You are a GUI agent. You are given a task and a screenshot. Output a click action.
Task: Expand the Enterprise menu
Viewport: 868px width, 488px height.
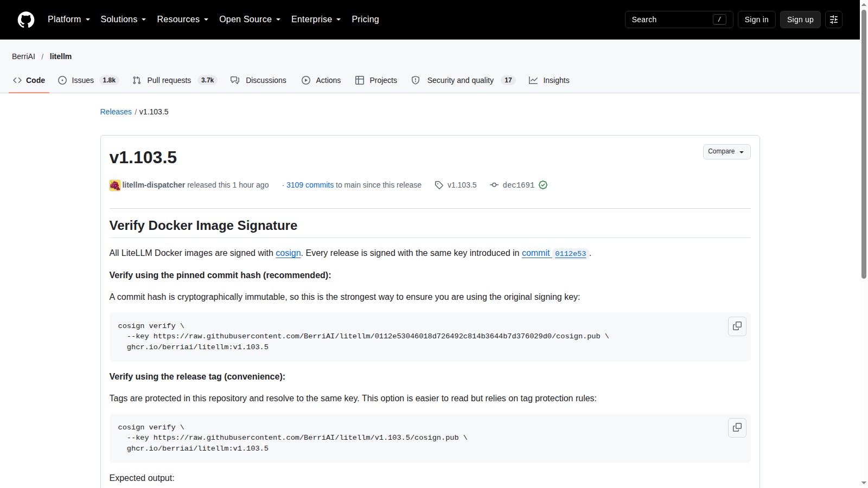pyautogui.click(x=316, y=20)
